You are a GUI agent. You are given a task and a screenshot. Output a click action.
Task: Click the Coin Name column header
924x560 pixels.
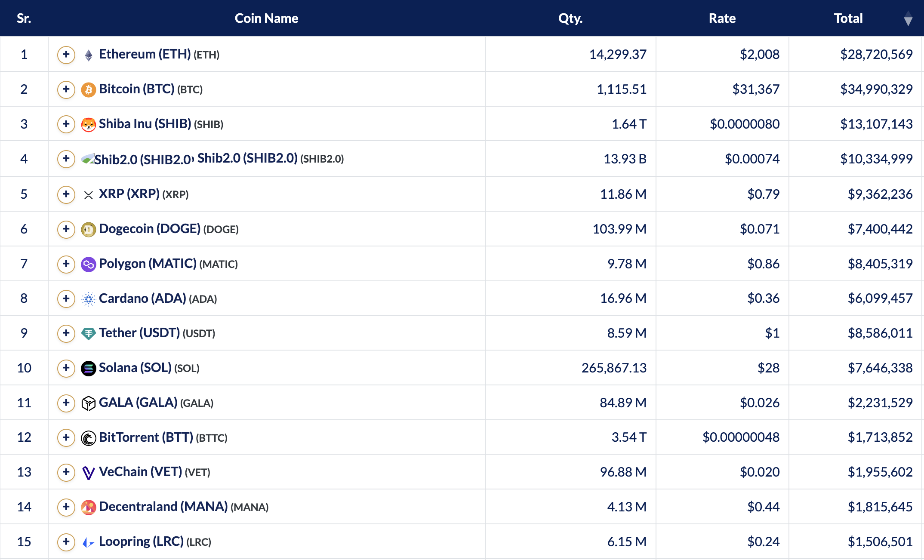[266, 18]
